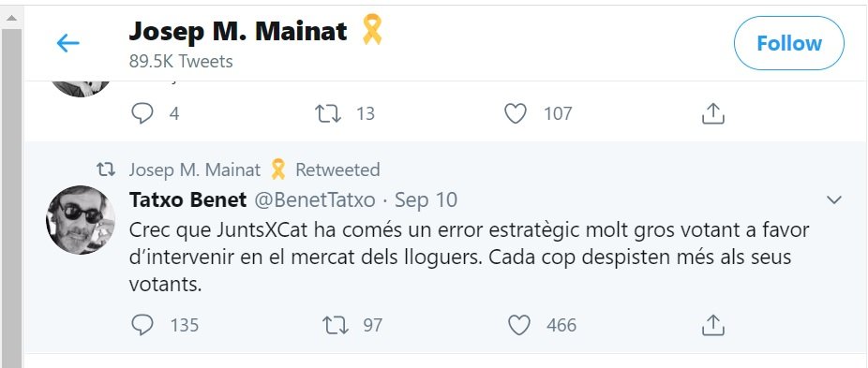Go back using the blue arrow
868x368 pixels.
pyautogui.click(x=68, y=43)
